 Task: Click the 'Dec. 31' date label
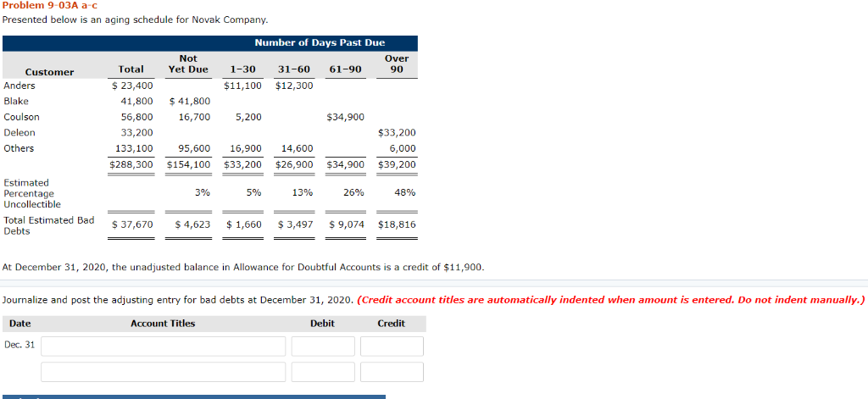pos(19,344)
